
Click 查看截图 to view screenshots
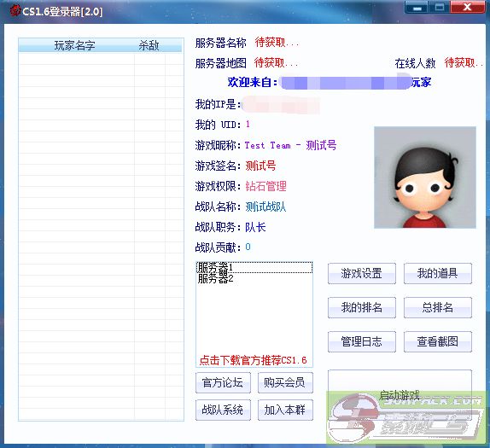(437, 341)
